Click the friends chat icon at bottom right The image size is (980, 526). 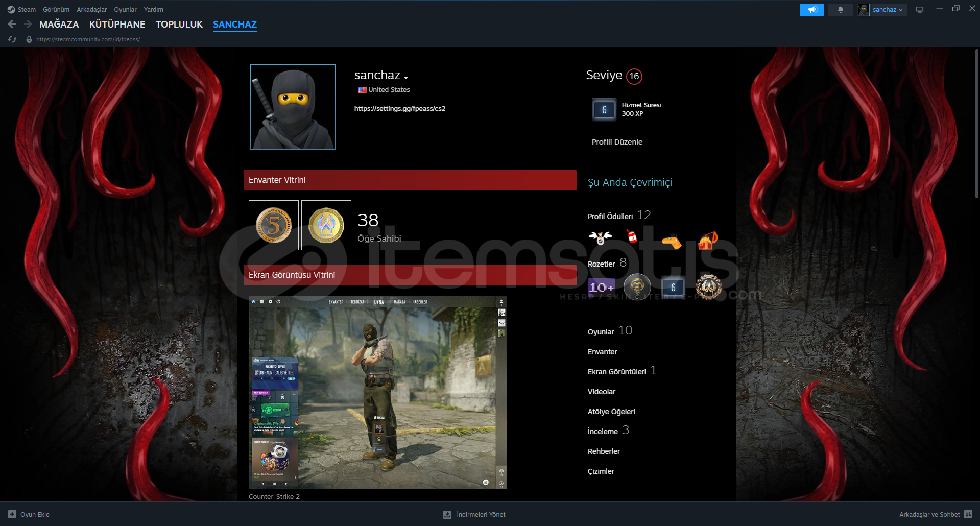click(x=968, y=514)
